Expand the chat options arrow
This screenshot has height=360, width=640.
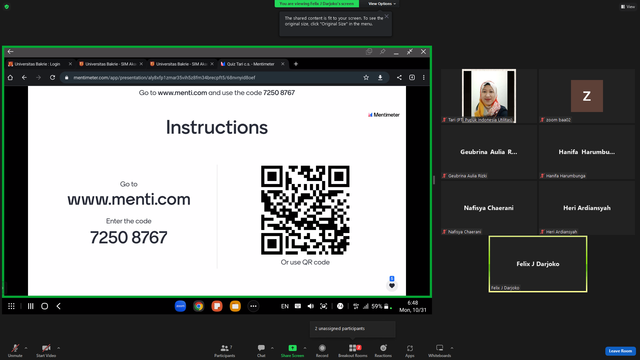tap(272, 348)
